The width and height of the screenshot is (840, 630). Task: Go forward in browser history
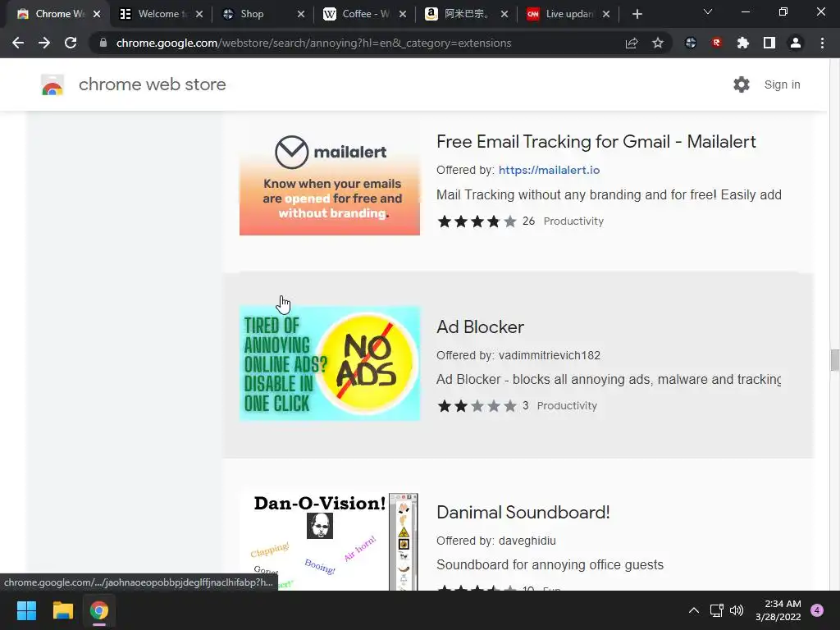44,43
